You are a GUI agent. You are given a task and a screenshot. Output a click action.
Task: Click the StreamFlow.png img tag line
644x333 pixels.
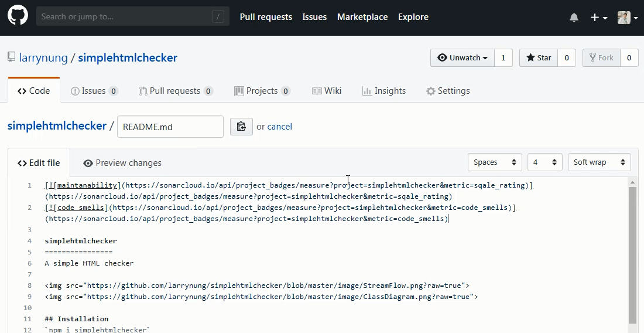coord(257,286)
